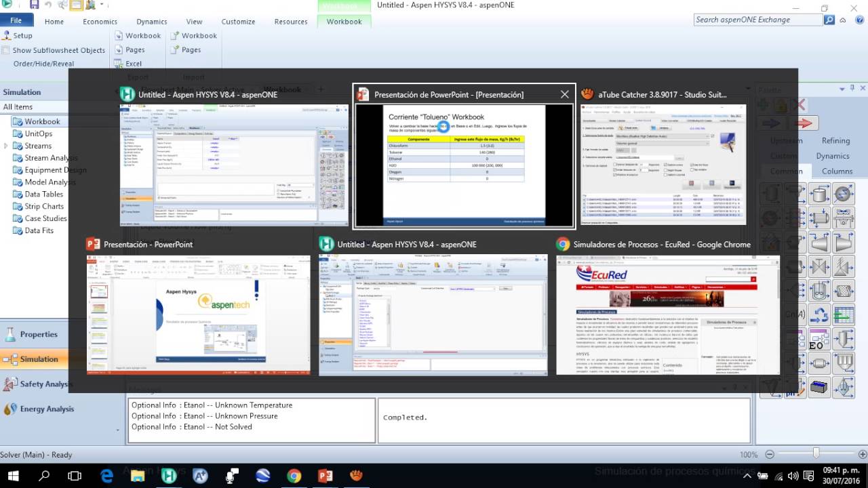
Task: Click the Save icon in quick access toolbar
Action: (34, 5)
